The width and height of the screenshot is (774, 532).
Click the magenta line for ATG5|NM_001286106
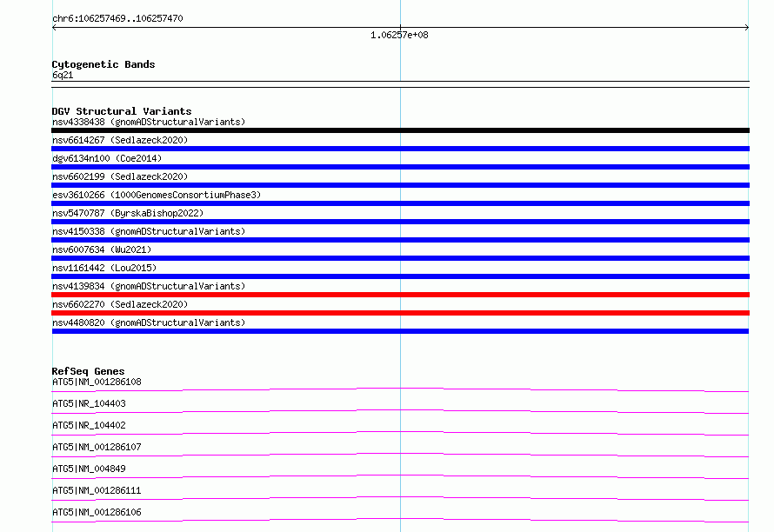click(x=400, y=520)
